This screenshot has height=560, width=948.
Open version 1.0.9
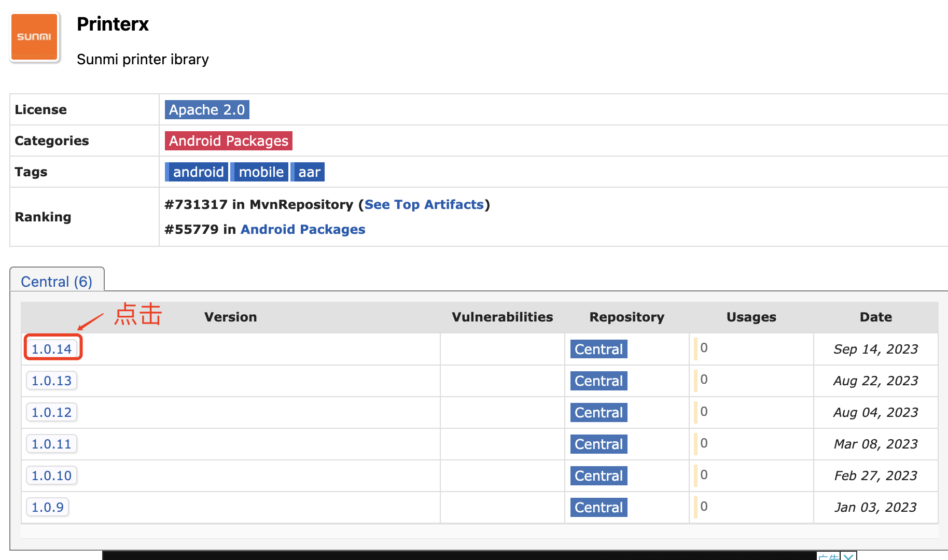click(x=48, y=507)
